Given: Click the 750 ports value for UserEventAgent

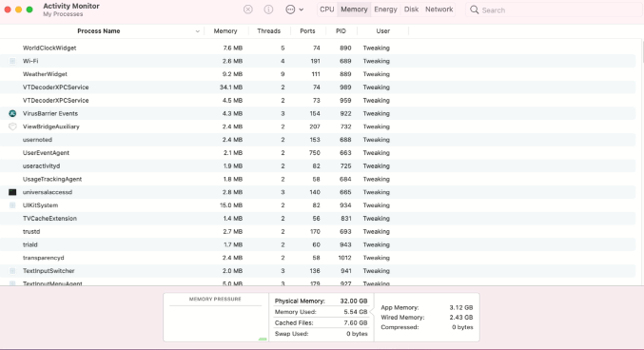Looking at the screenshot, I should pyautogui.click(x=315, y=153).
